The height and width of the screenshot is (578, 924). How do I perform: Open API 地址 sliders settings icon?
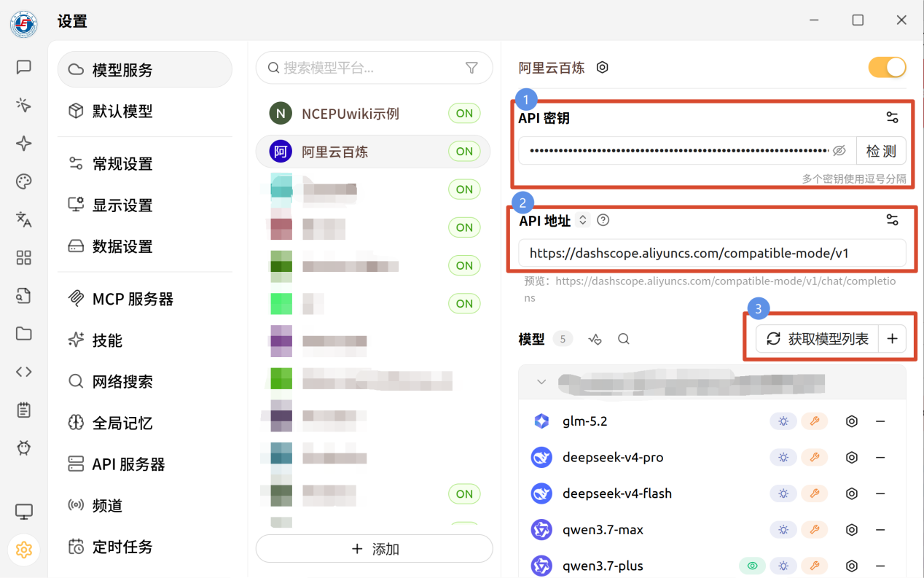pos(892,220)
